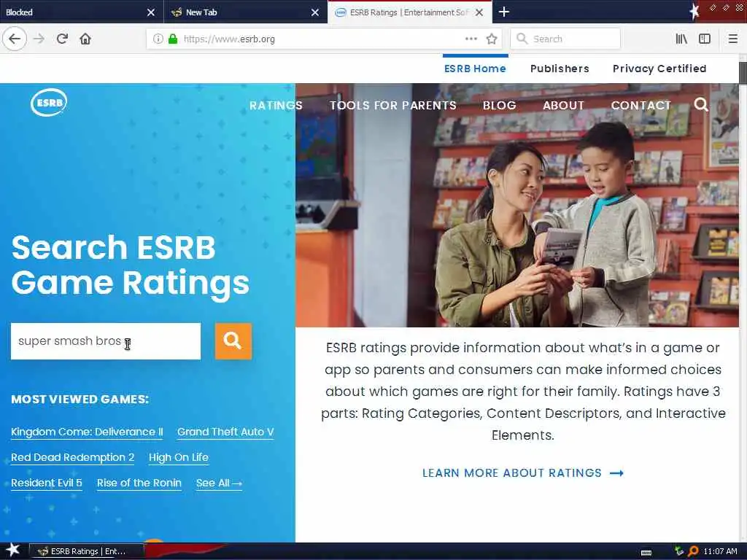Click See All most viewed games

point(219,483)
